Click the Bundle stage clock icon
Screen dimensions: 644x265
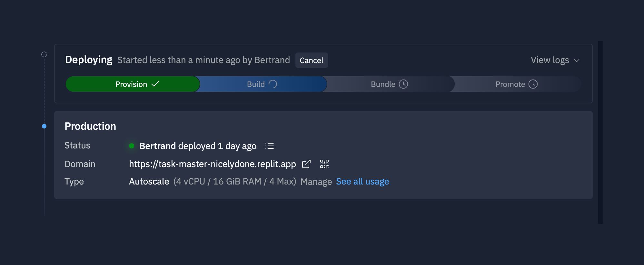click(x=403, y=84)
